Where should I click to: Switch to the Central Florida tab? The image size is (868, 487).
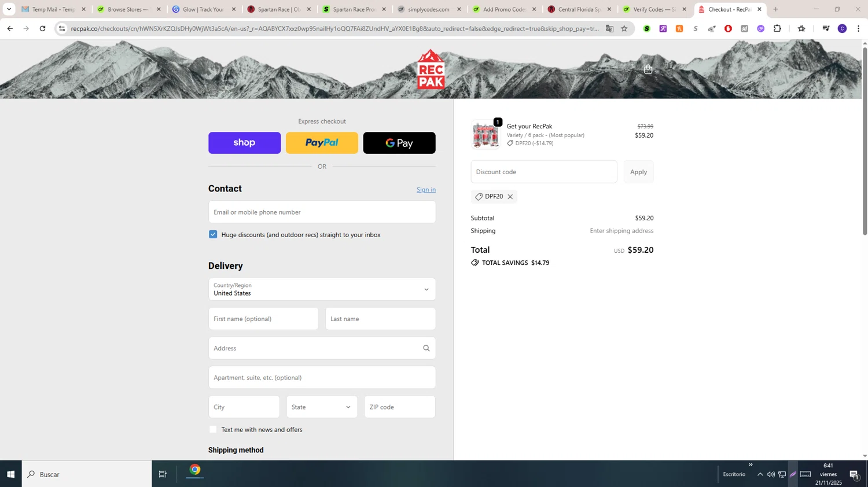579,9
